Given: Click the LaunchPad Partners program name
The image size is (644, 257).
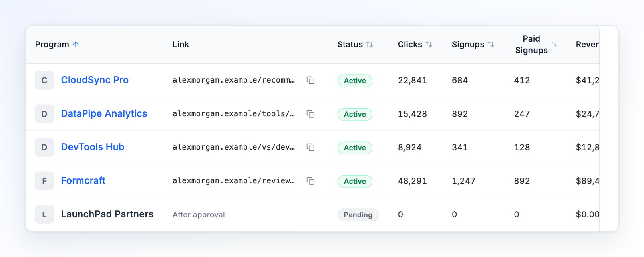Looking at the screenshot, I should pyautogui.click(x=107, y=214).
